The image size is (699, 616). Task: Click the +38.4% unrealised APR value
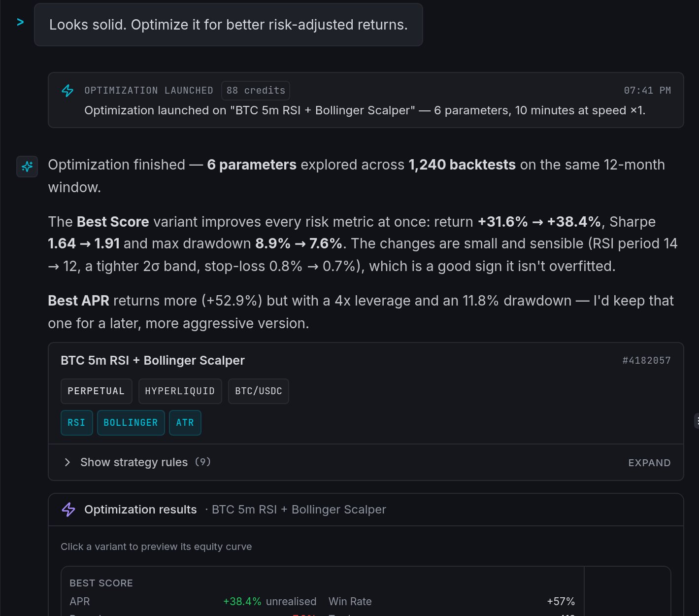coord(269,602)
